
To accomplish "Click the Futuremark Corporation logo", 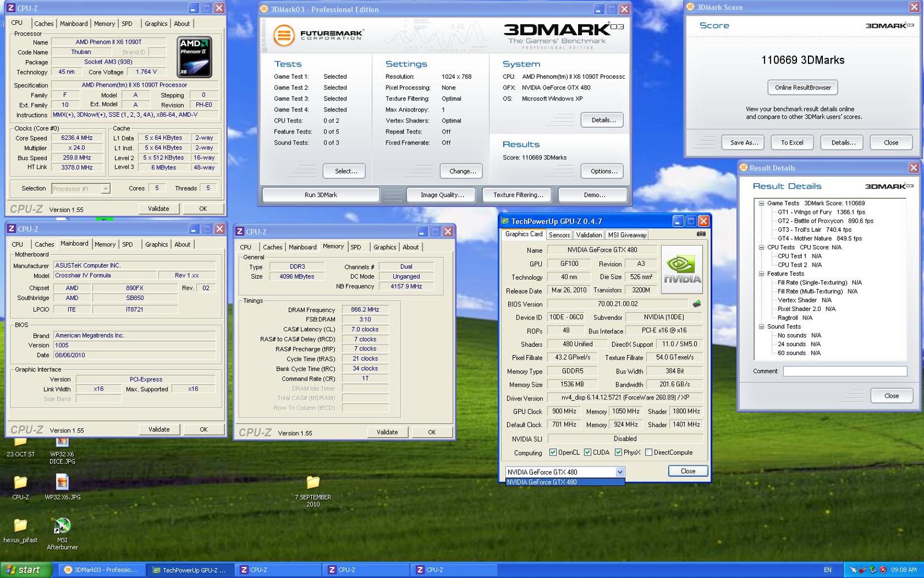I will (x=318, y=35).
